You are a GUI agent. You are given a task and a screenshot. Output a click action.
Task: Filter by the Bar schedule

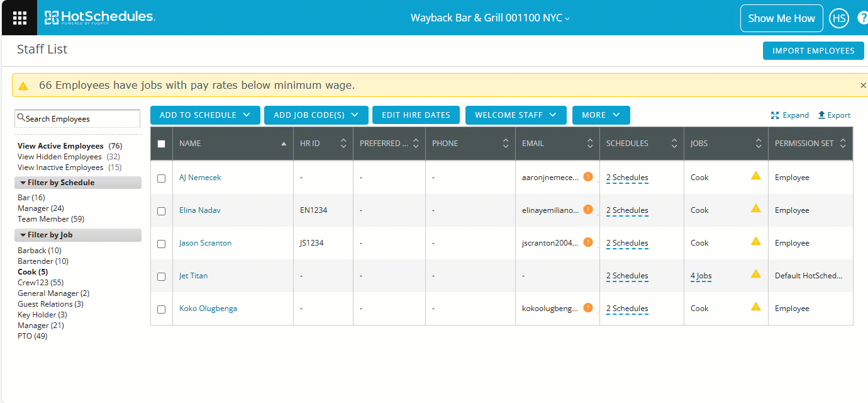pos(31,198)
